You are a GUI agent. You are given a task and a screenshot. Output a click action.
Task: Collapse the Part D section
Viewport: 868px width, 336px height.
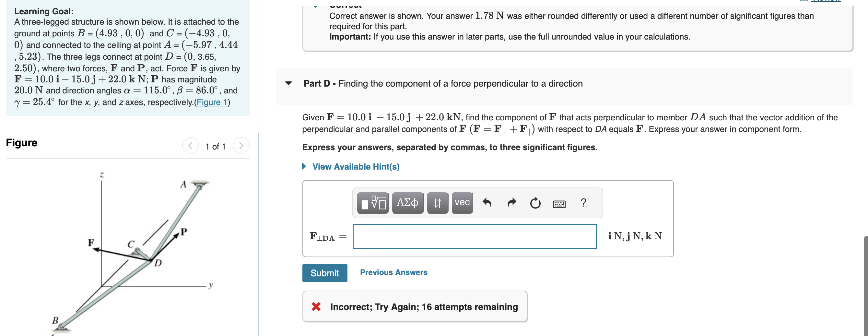tap(288, 84)
